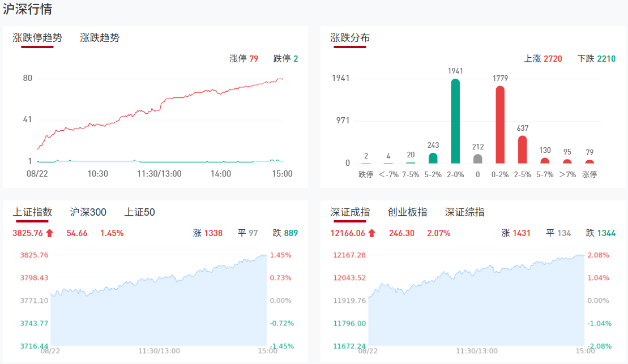Click the 下跌 2210 count
628x364 pixels.
pyautogui.click(x=596, y=58)
